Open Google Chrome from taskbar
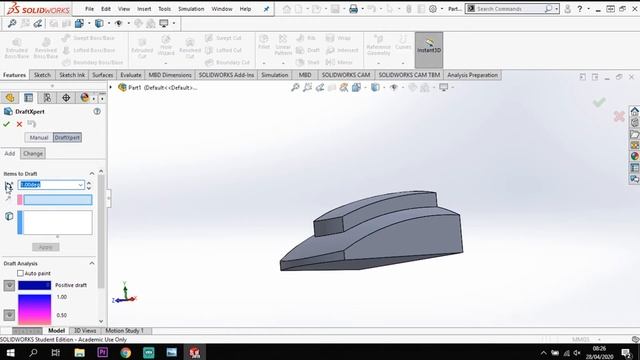Image resolution: width=640 pixels, height=360 pixels. tap(126, 352)
